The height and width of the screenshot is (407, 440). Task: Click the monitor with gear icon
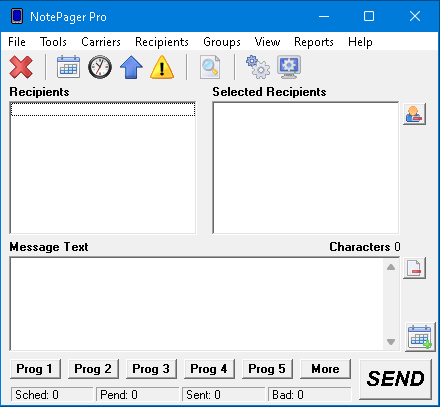tap(289, 67)
